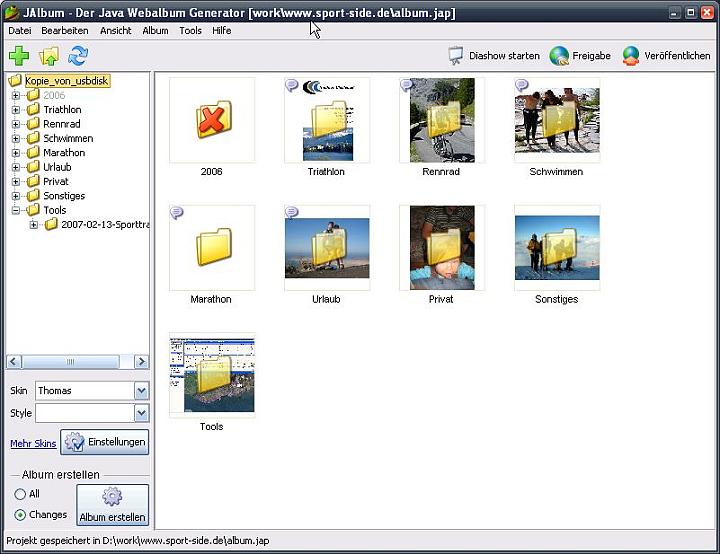This screenshot has height=554, width=720.
Task: Click the Freigabe button label
Action: click(x=591, y=56)
